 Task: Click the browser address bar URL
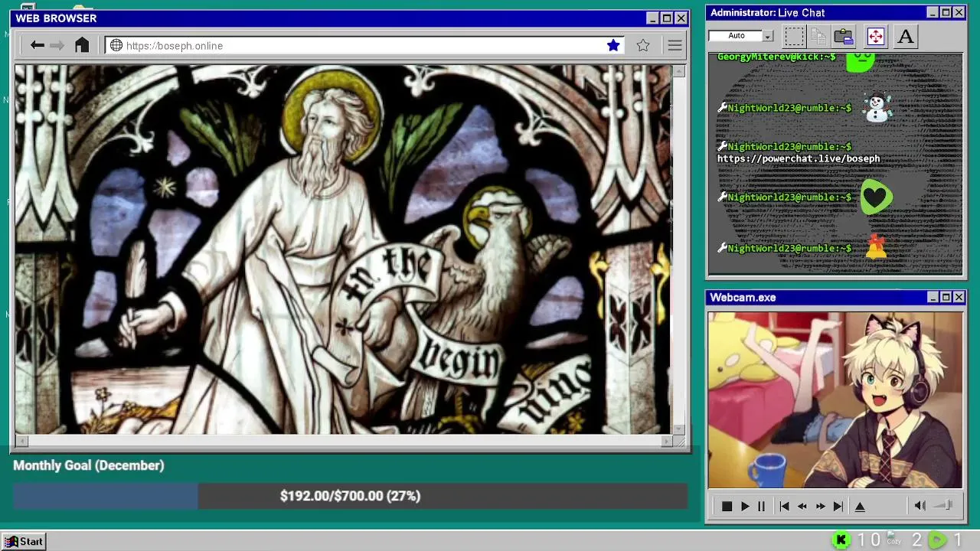click(x=175, y=46)
